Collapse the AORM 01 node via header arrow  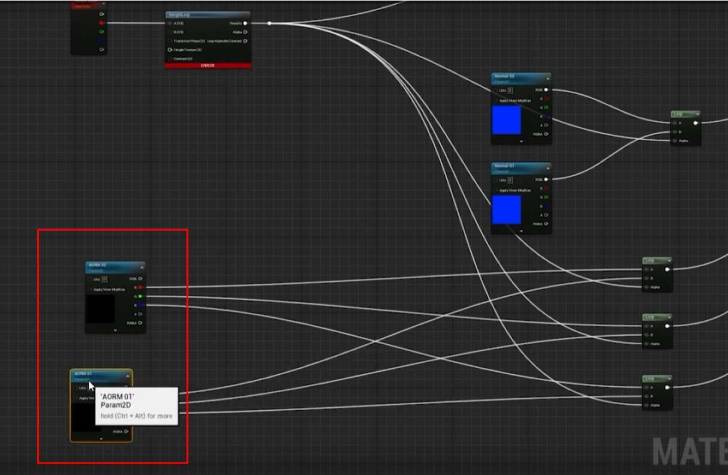point(128,375)
